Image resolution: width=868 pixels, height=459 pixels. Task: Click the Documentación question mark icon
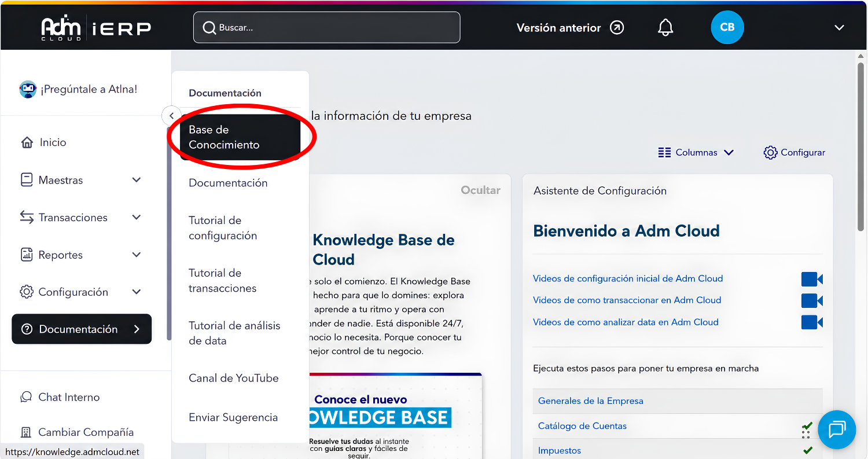[x=27, y=329]
